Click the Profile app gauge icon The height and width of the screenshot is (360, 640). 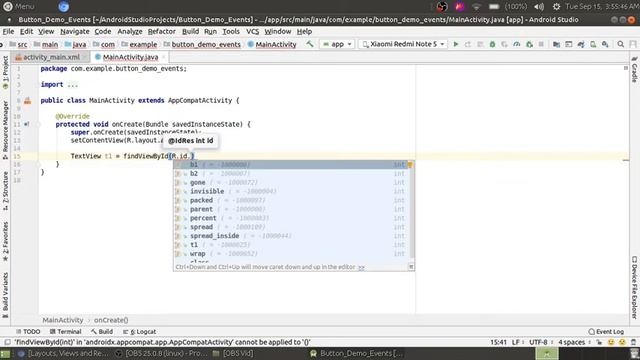point(517,44)
